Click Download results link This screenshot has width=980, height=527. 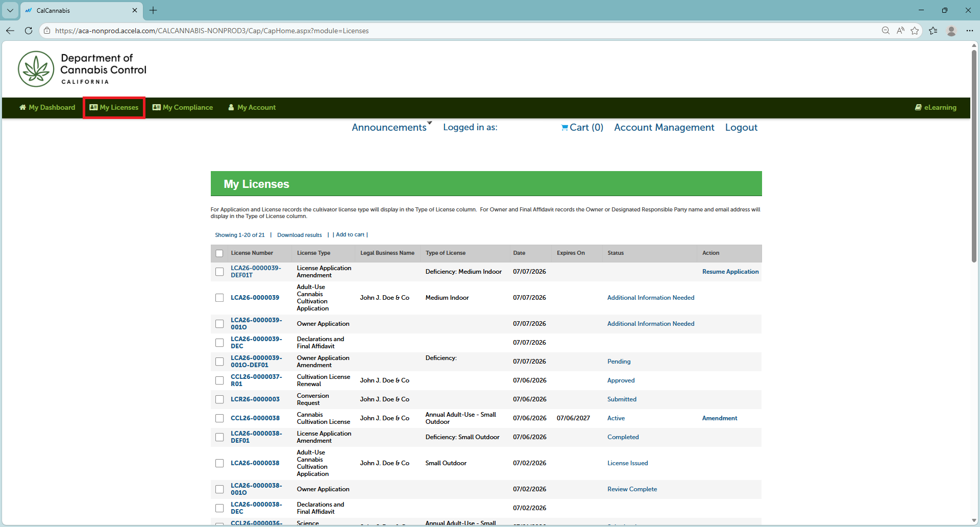pyautogui.click(x=300, y=235)
